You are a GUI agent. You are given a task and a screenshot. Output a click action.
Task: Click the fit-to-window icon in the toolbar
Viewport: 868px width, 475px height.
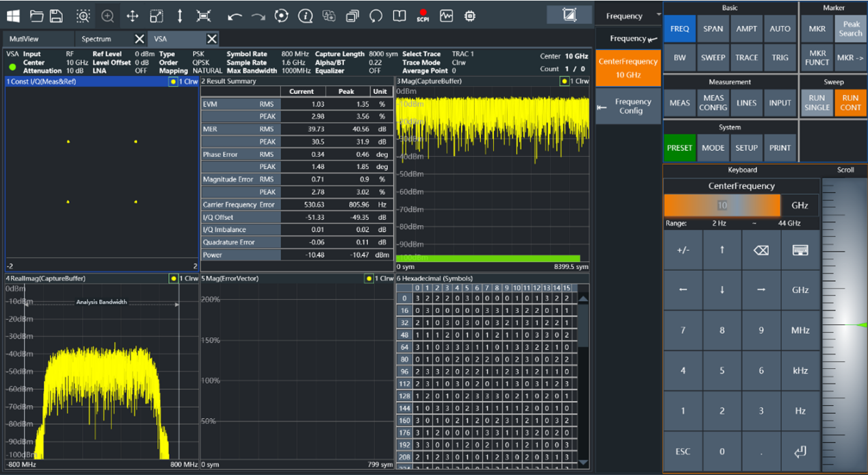click(203, 15)
